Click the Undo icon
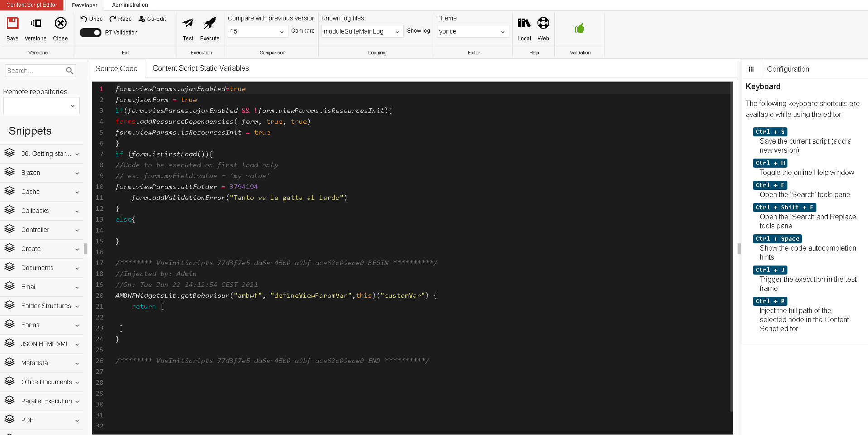 [91, 19]
